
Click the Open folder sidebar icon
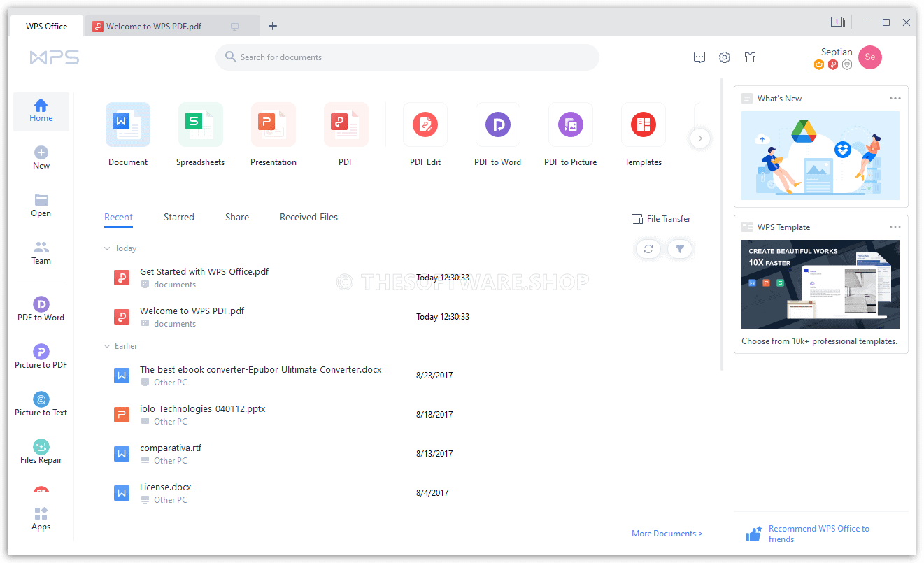[x=41, y=200]
